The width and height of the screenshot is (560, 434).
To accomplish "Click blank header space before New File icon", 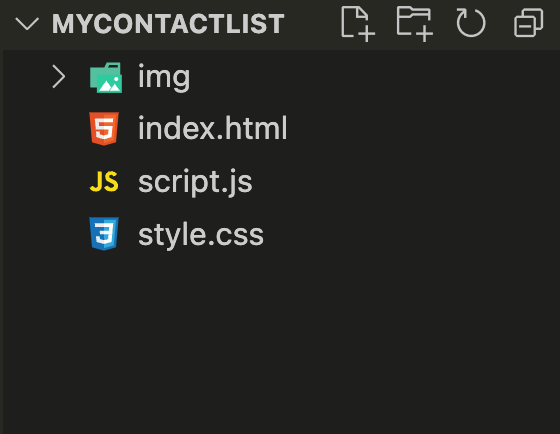I will [x=311, y=24].
